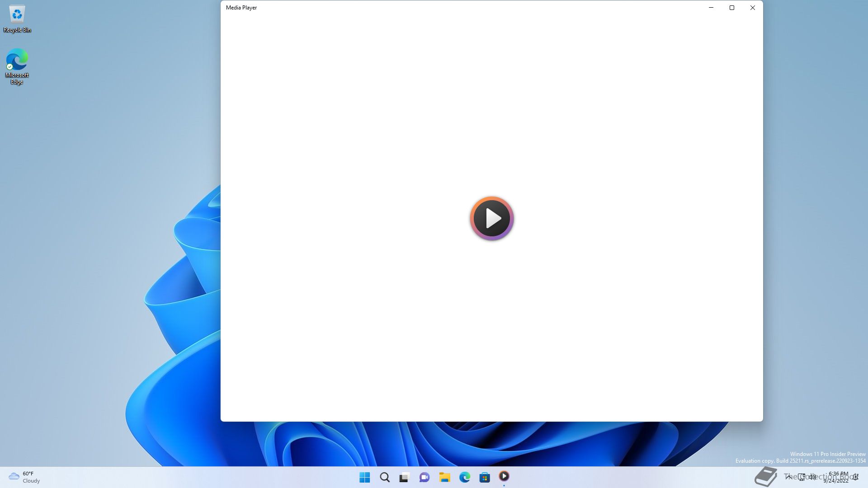Open Task View from the taskbar
The width and height of the screenshot is (868, 488).
tap(404, 477)
